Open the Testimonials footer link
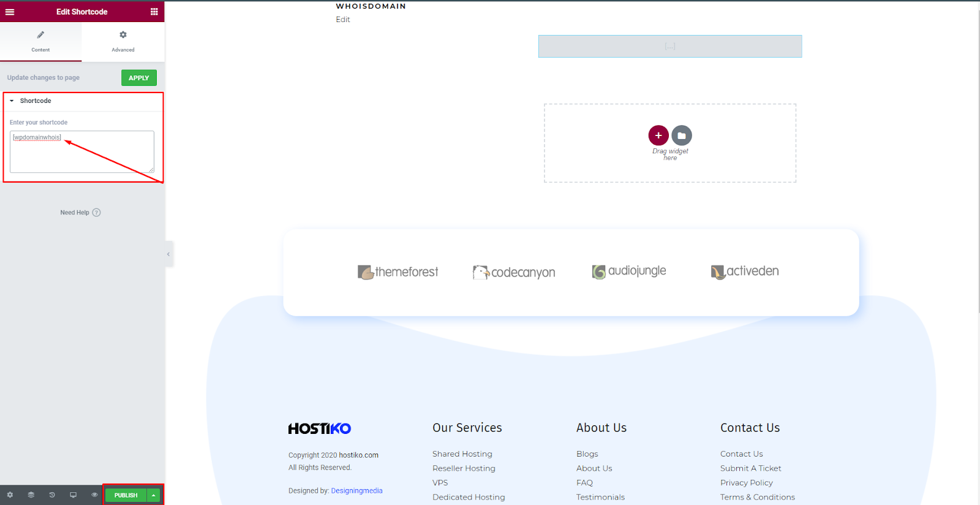The image size is (980, 505). tap(600, 497)
